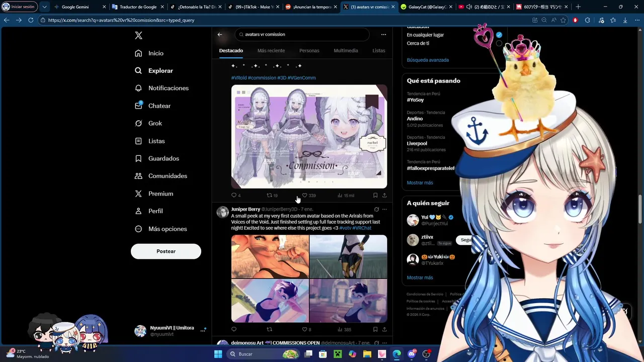This screenshot has height=362, width=644.
Task: Open the #VRoid hashtag link
Action: click(239, 78)
